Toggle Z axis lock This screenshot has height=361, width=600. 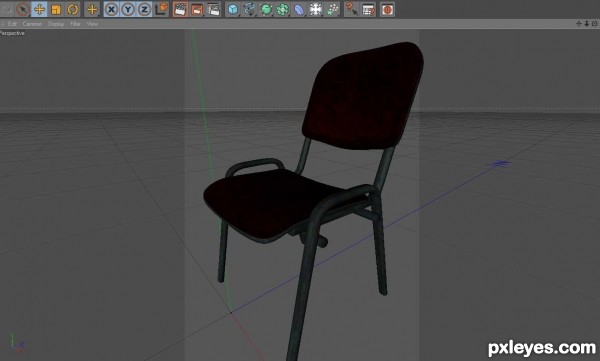click(x=144, y=9)
